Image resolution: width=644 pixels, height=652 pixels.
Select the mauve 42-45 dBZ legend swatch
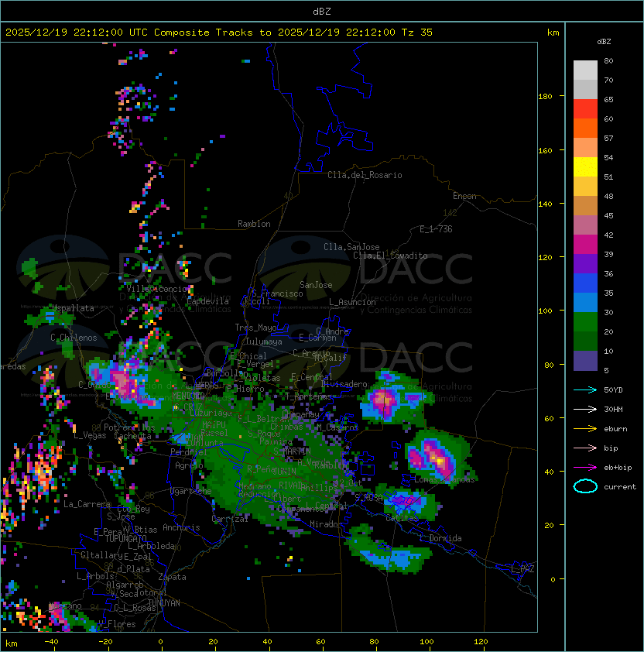(585, 225)
